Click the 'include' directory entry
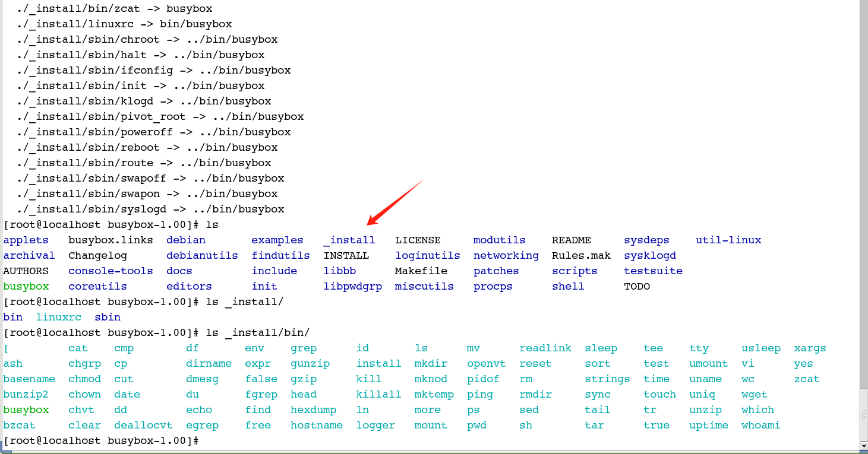Image resolution: width=868 pixels, height=454 pixels. [274, 271]
